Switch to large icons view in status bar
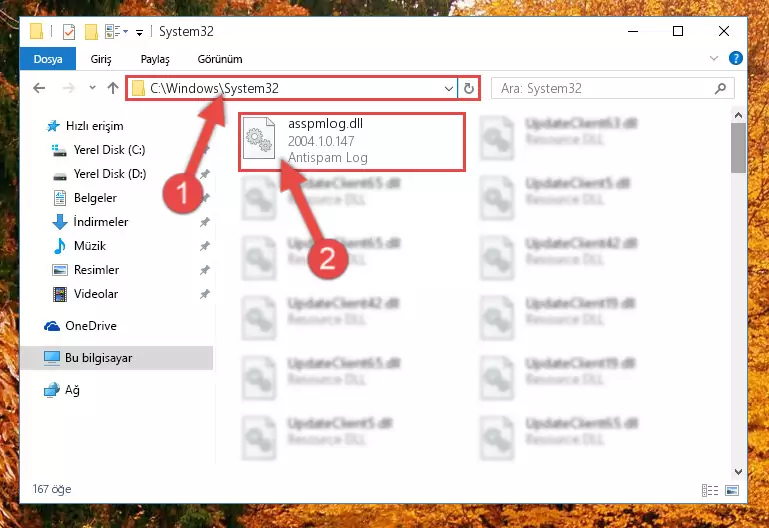This screenshot has width=769, height=528. tap(732, 490)
